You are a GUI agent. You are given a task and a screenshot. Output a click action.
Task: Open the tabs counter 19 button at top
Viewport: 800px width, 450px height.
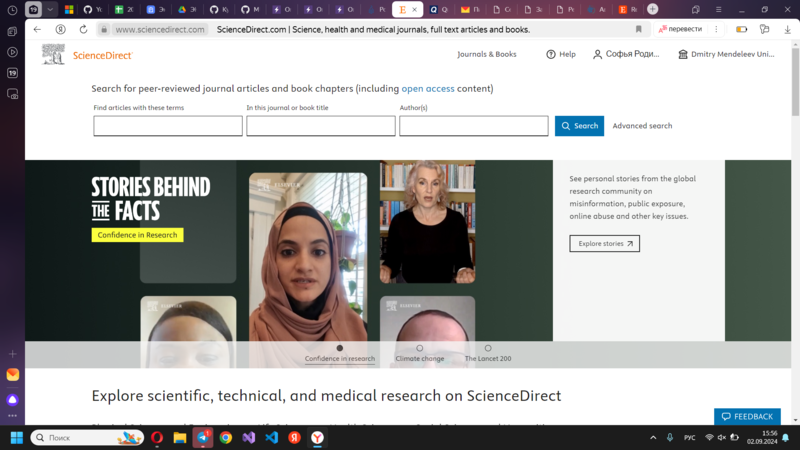[x=33, y=9]
